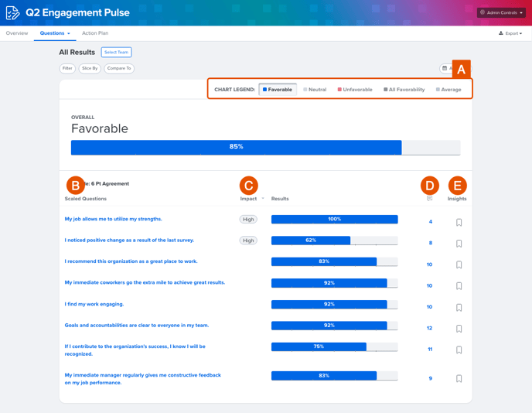Image resolution: width=532 pixels, height=413 pixels.
Task: Bookmark insight for 'My job allows me to utilize my strengths'
Action: [x=459, y=223]
